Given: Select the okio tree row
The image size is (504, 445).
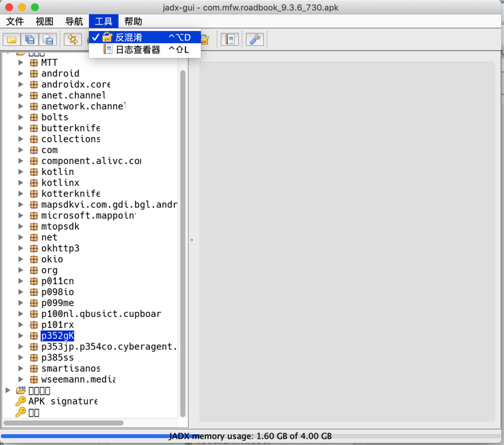Looking at the screenshot, I should click(52, 259).
